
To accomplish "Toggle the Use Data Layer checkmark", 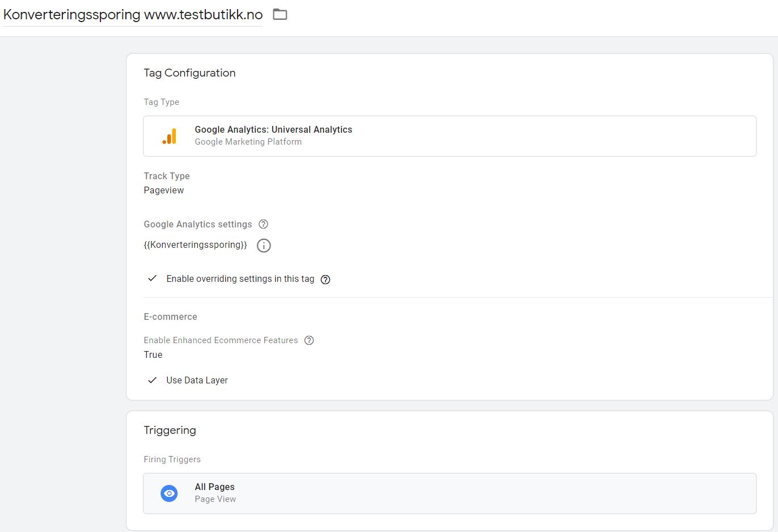I will click(152, 380).
